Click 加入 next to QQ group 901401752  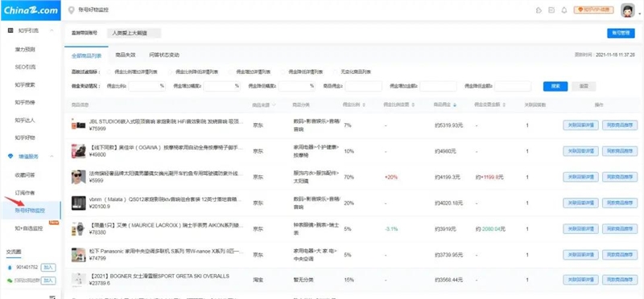tap(48, 268)
